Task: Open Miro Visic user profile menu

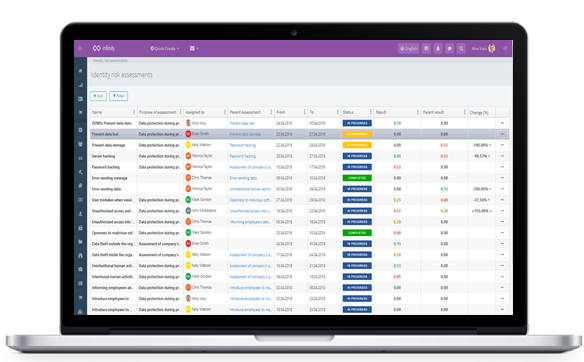Action: pos(483,48)
